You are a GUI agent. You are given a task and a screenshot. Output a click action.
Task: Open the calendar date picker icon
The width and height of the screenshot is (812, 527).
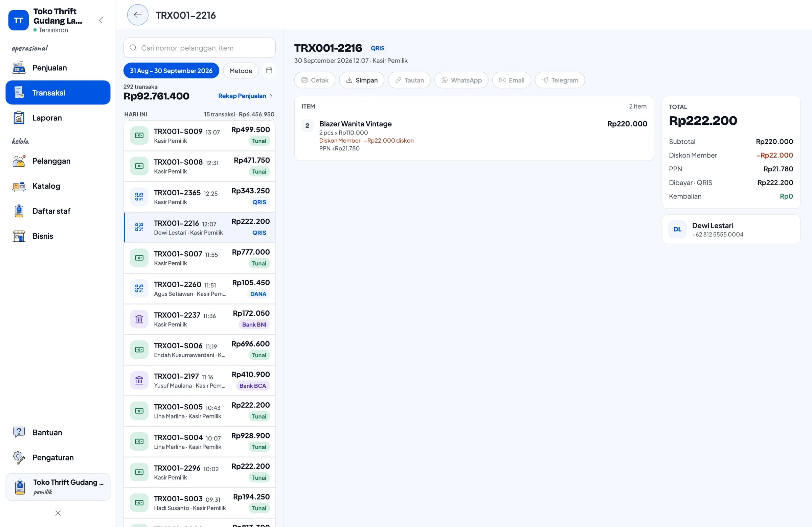269,71
